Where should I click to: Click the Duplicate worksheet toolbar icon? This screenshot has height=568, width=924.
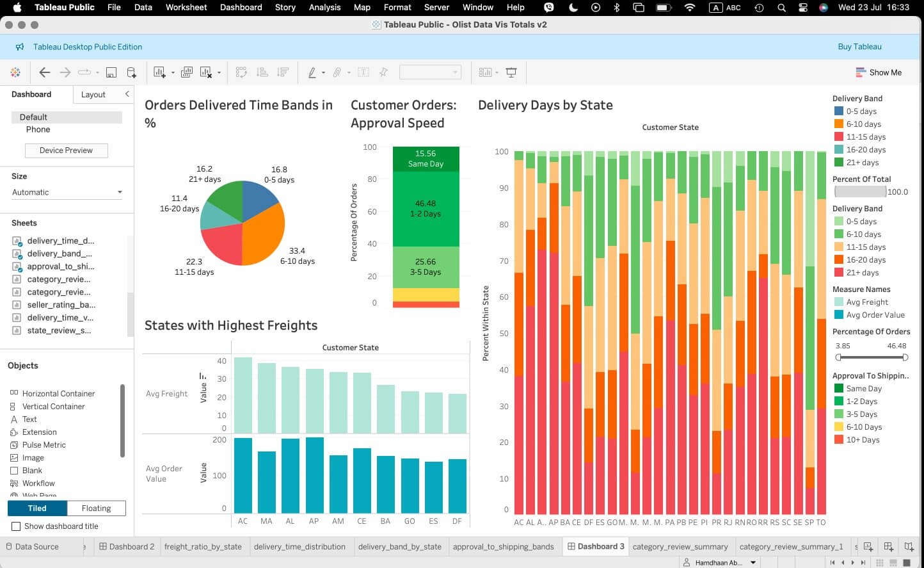(x=186, y=72)
